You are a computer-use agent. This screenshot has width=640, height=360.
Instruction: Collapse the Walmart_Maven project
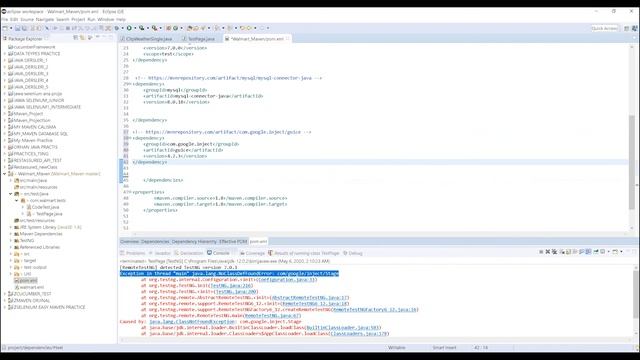[x=4, y=173]
